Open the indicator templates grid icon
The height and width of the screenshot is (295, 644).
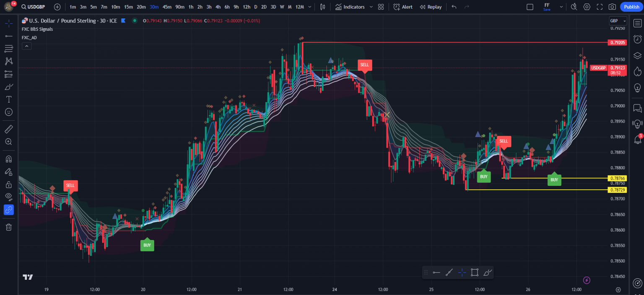coord(381,7)
